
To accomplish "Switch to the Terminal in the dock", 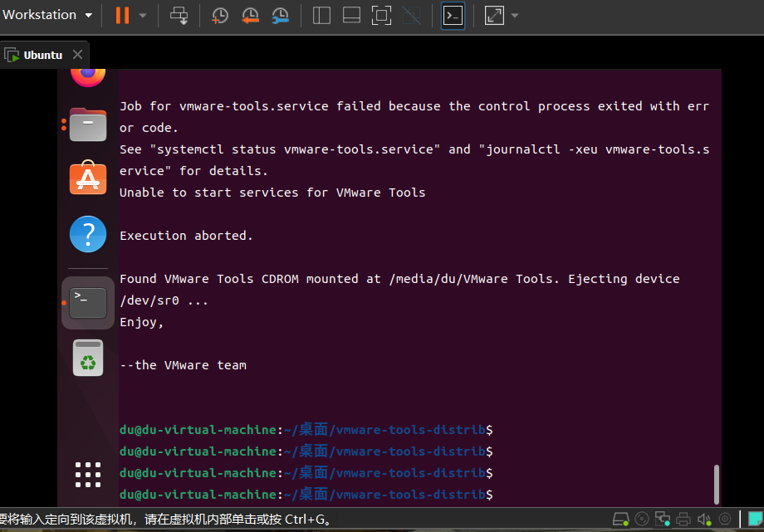I will [x=88, y=303].
